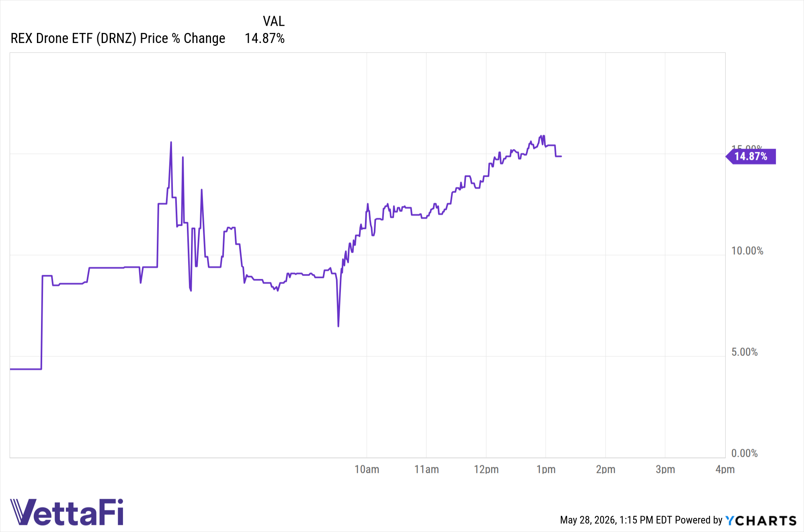Click the 4pm axis label

tap(725, 469)
